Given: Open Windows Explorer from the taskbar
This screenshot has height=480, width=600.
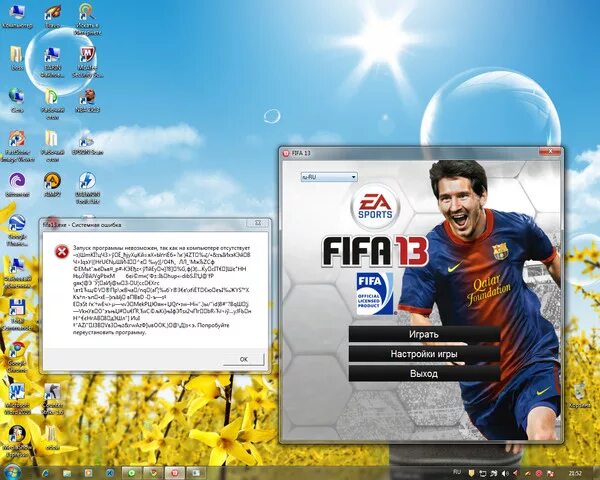Looking at the screenshot, I should (x=67, y=473).
